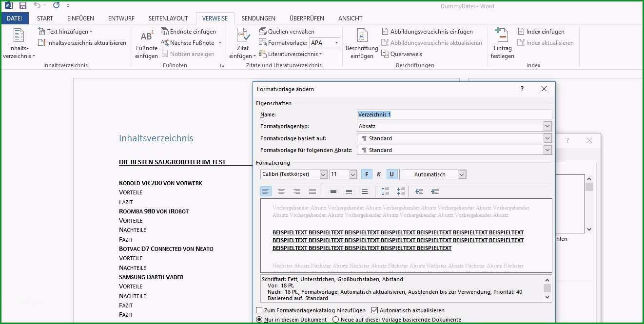Undo the last action
The height and width of the screenshot is (324, 644).
point(37,6)
